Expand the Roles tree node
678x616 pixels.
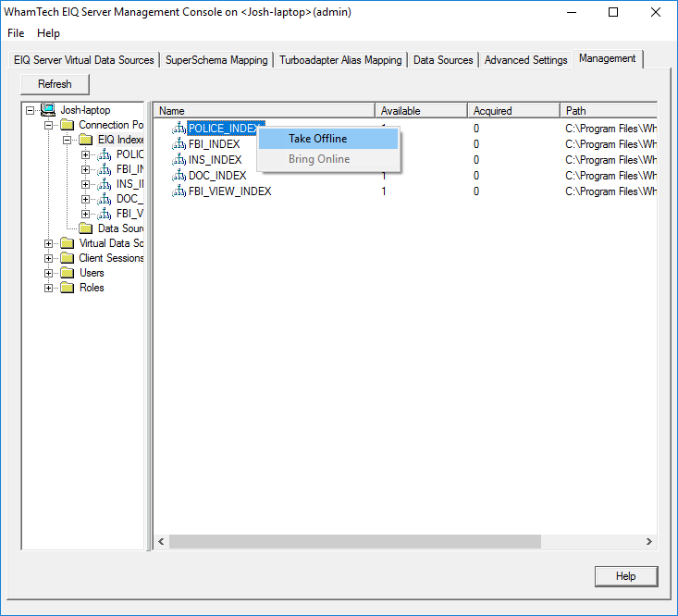click(x=48, y=289)
